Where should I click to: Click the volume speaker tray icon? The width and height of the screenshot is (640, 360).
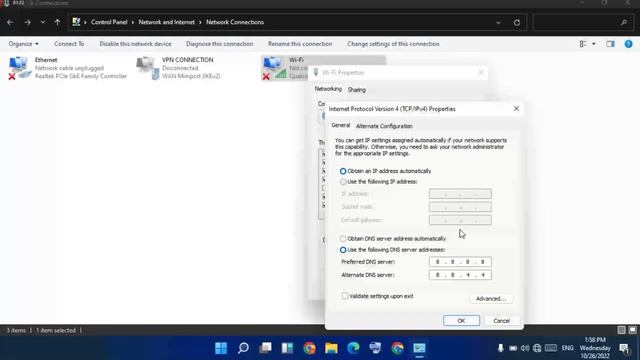[525, 348]
